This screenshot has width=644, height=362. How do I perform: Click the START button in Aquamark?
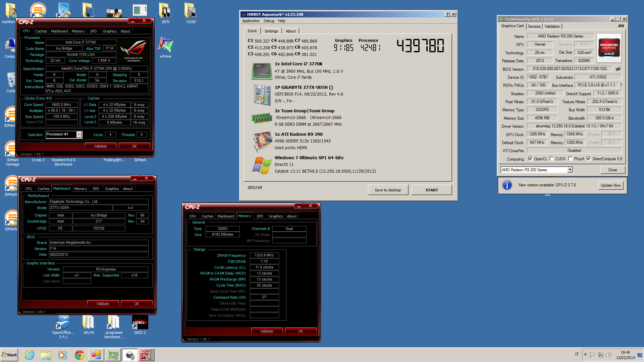[x=432, y=190]
